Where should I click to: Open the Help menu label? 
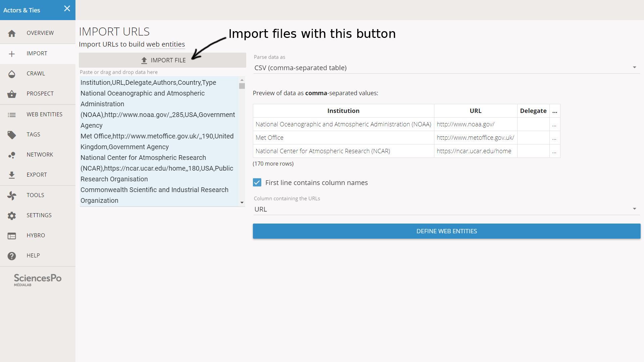pyautogui.click(x=33, y=255)
